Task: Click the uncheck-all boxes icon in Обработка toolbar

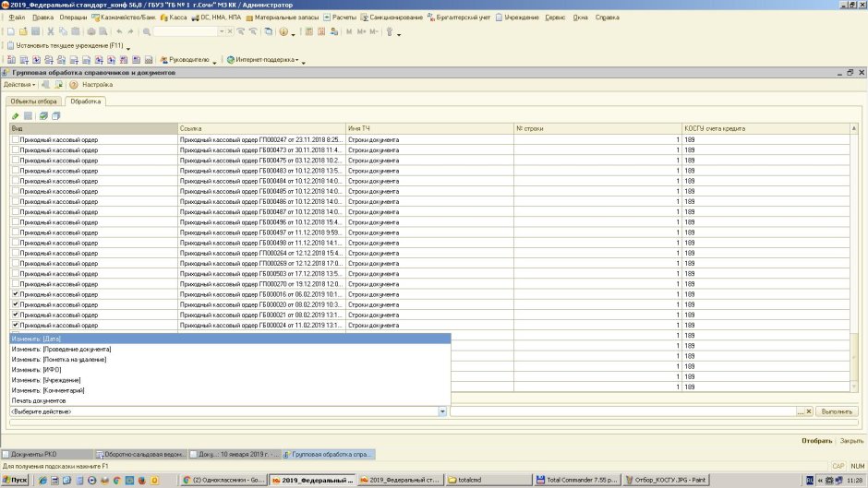Action: 56,116
